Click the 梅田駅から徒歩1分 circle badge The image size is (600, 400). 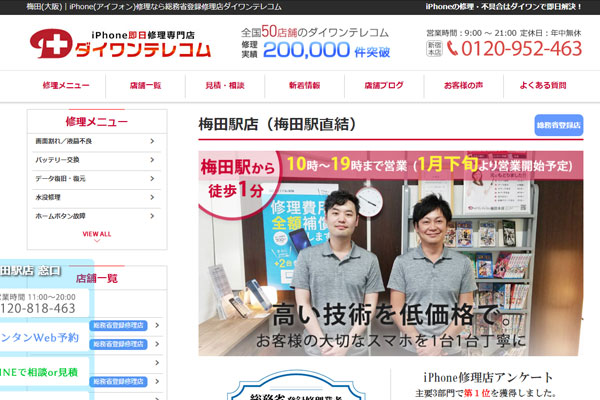(238, 184)
